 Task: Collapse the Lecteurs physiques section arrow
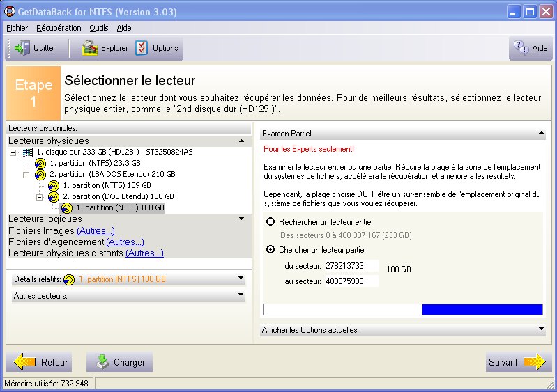[242, 141]
